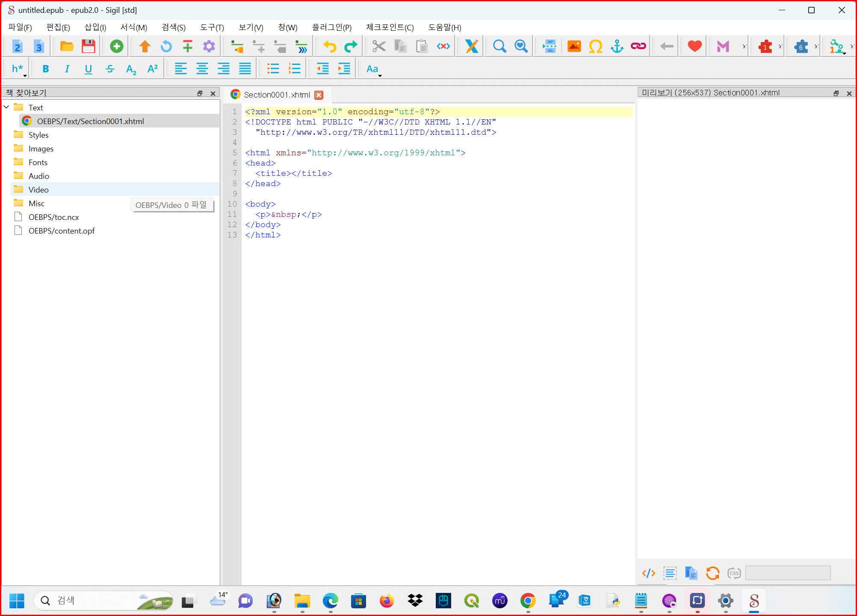This screenshot has width=857, height=616.
Task: Click the Insert Image icon
Action: [x=574, y=46]
